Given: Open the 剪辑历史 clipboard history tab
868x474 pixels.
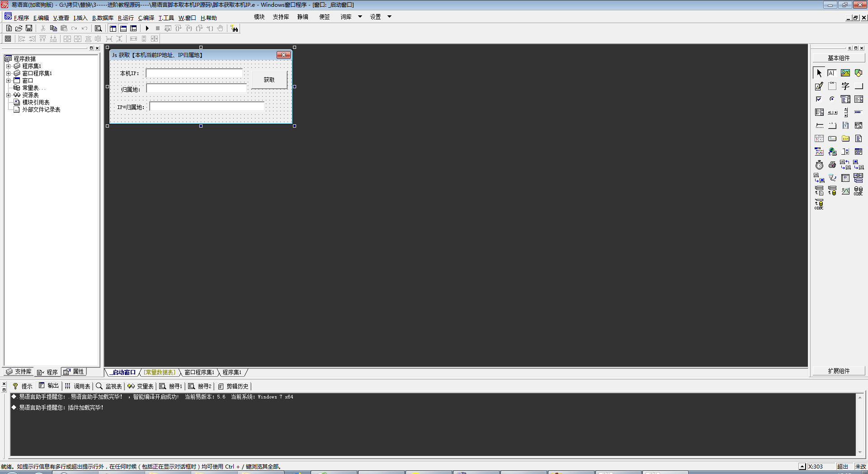Looking at the screenshot, I should point(233,386).
